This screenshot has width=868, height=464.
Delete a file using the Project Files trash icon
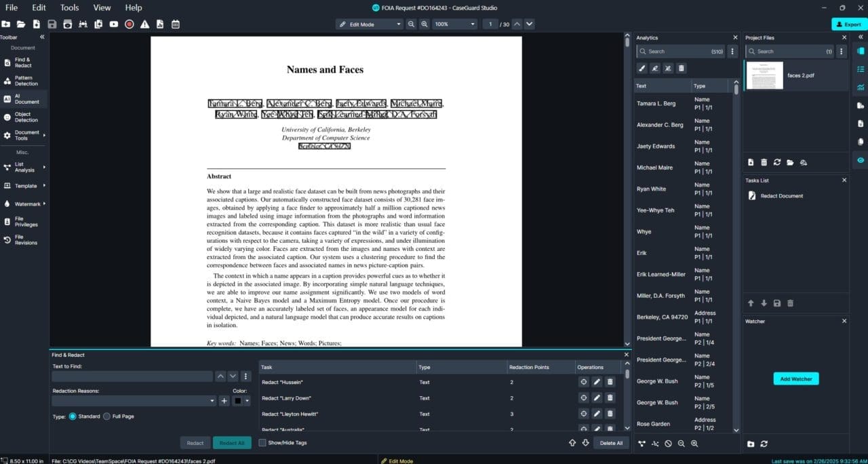[764, 162]
